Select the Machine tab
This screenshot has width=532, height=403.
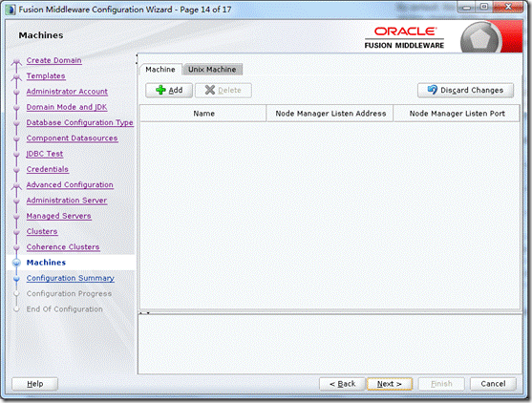[160, 69]
